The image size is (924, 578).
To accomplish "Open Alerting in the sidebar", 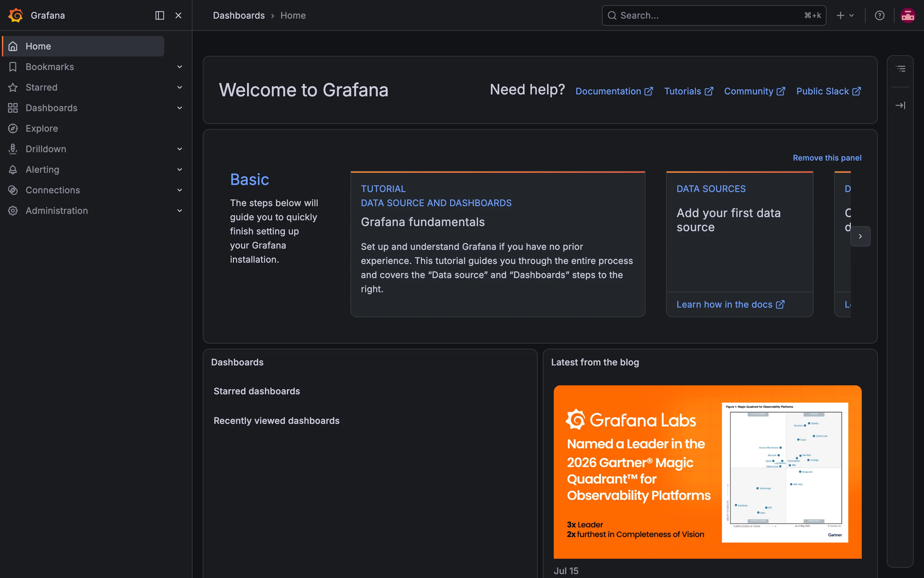I will click(42, 170).
